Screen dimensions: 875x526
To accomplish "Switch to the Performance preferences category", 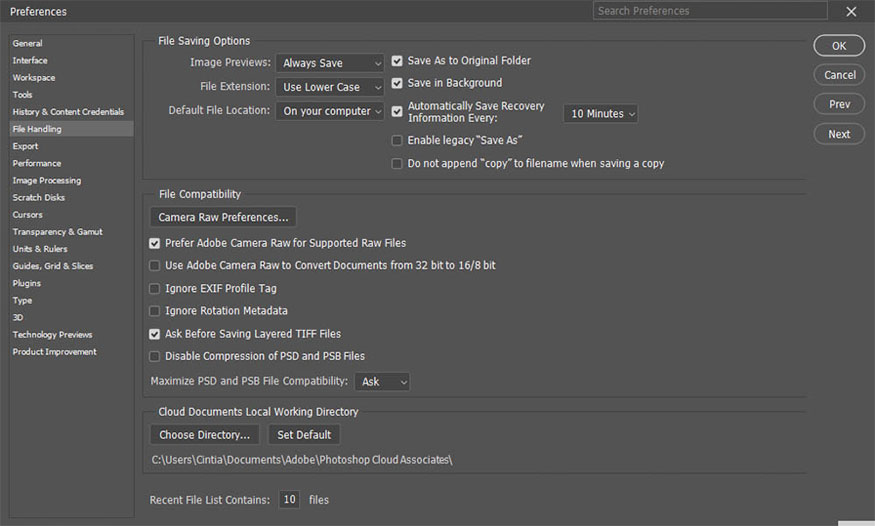I will coord(37,163).
